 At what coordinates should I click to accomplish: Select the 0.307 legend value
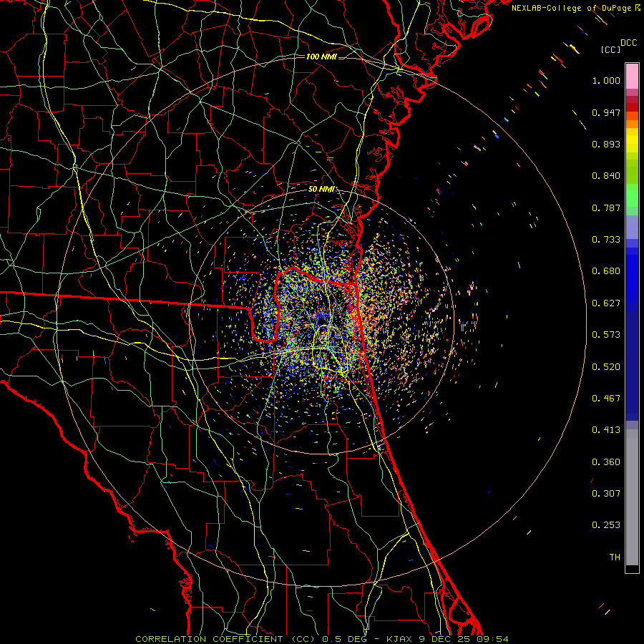point(606,493)
